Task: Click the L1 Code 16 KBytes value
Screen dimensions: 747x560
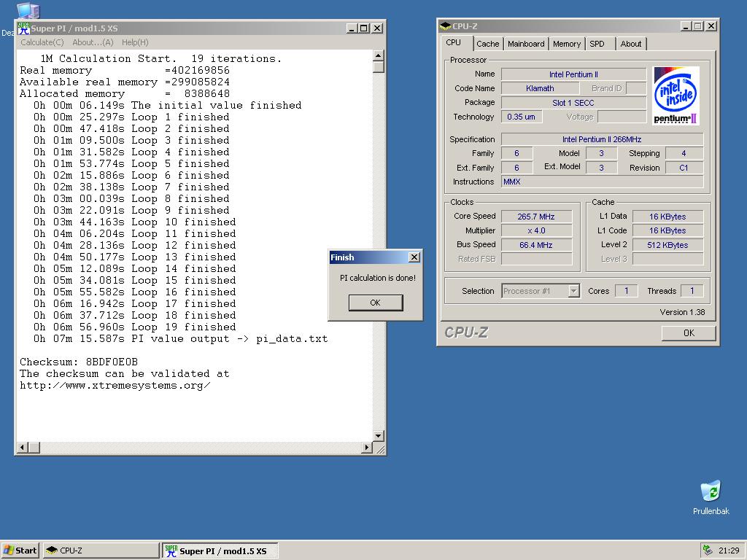Action: click(x=667, y=230)
